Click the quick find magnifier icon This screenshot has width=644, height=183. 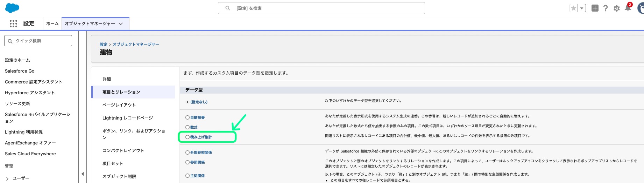pos(10,41)
